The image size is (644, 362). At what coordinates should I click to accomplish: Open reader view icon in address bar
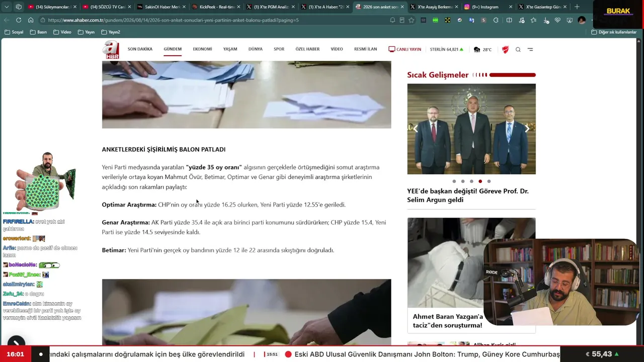tap(401, 20)
